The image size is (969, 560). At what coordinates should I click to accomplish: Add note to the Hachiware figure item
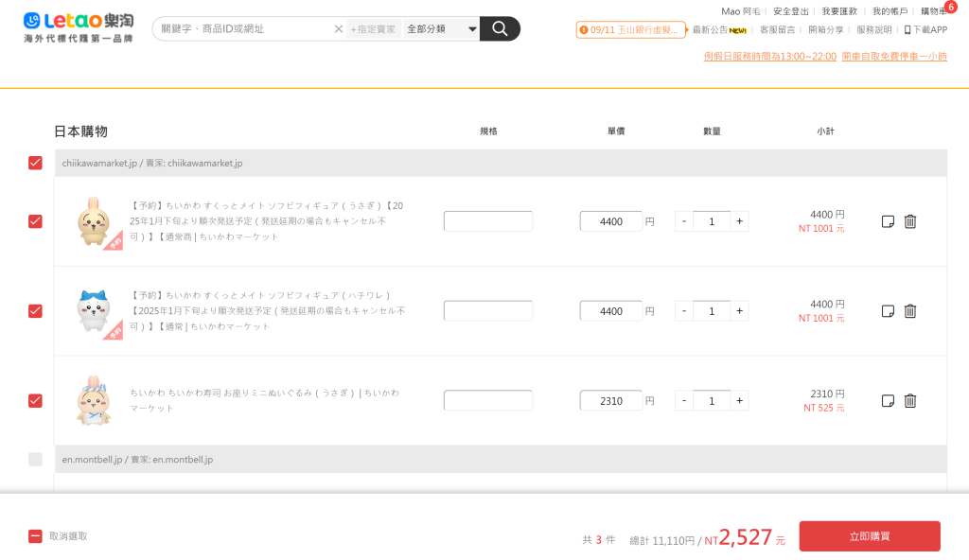(x=888, y=311)
